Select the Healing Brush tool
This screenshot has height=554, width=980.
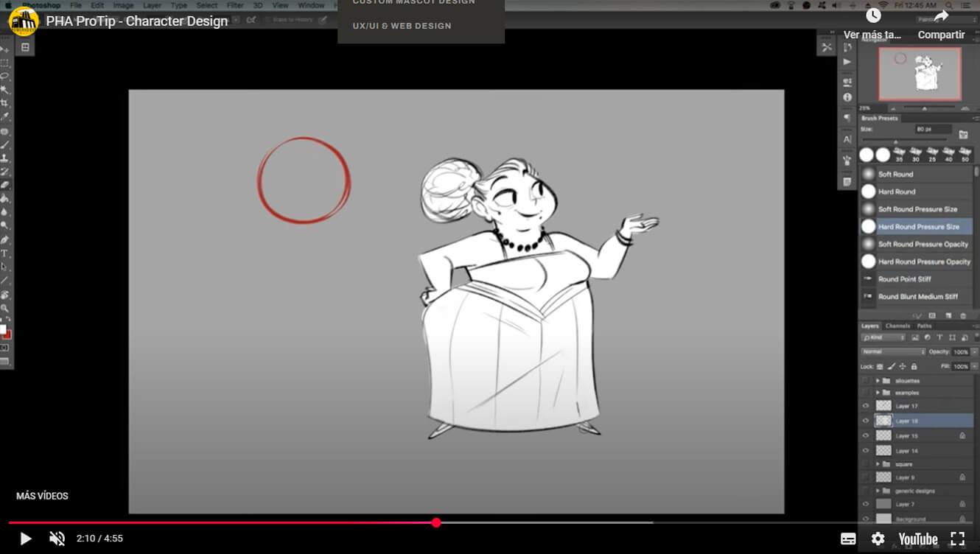[5, 132]
